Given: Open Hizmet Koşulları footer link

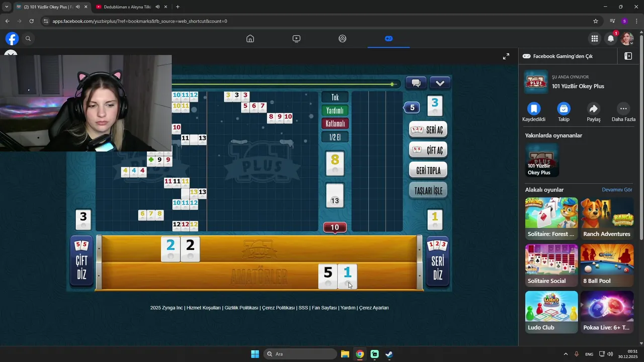Looking at the screenshot, I should [204, 308].
